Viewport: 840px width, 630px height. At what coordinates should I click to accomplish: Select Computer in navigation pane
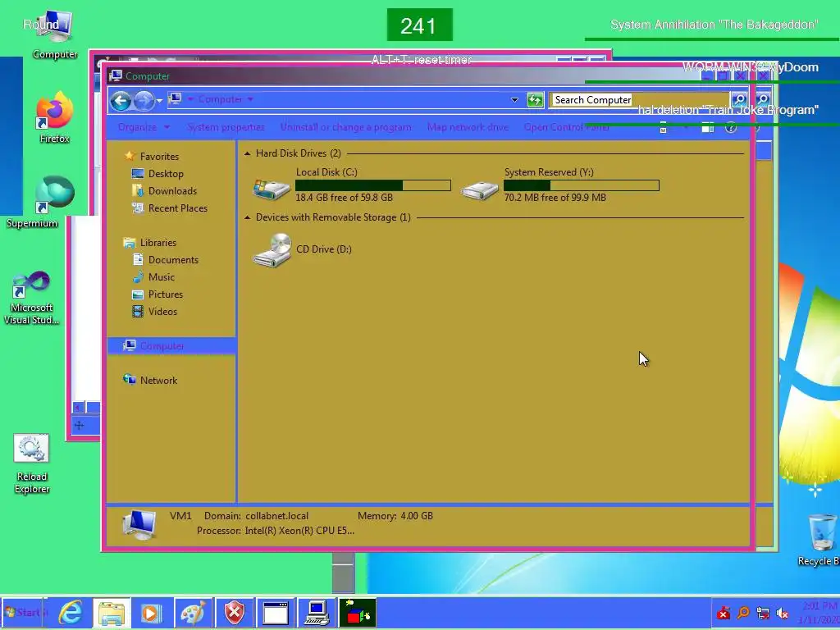(x=171, y=346)
